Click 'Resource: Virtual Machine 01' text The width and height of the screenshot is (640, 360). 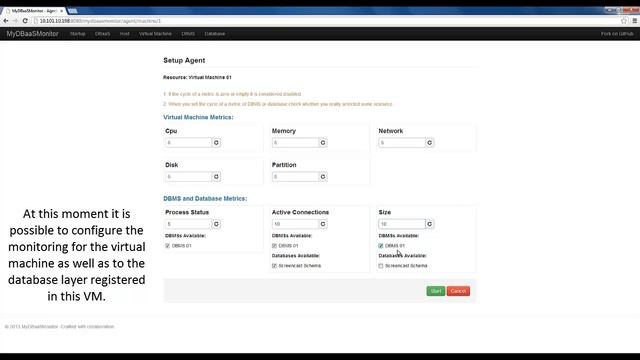pos(197,77)
